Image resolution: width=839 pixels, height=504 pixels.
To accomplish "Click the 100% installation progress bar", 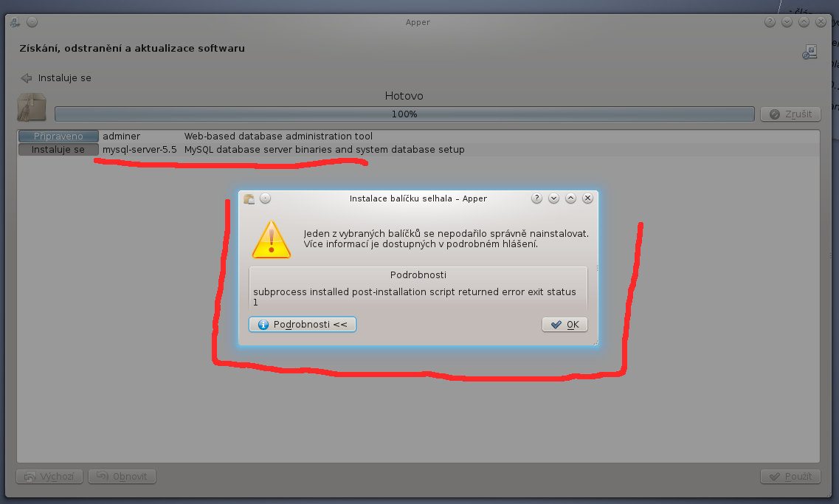I will click(x=404, y=114).
